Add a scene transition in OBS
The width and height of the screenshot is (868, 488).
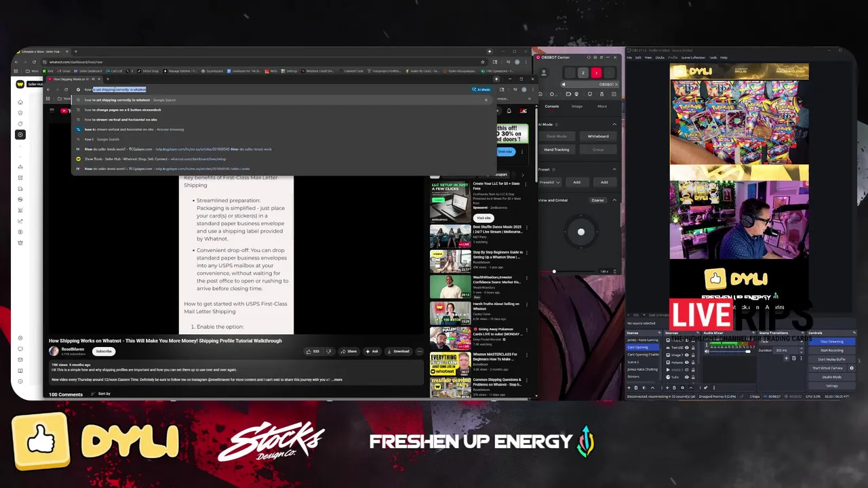(787, 359)
